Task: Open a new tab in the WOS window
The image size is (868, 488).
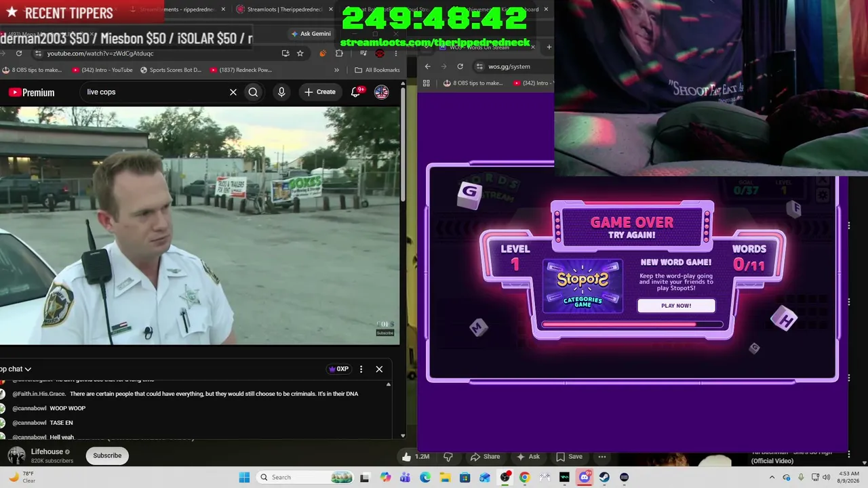Action: click(549, 47)
